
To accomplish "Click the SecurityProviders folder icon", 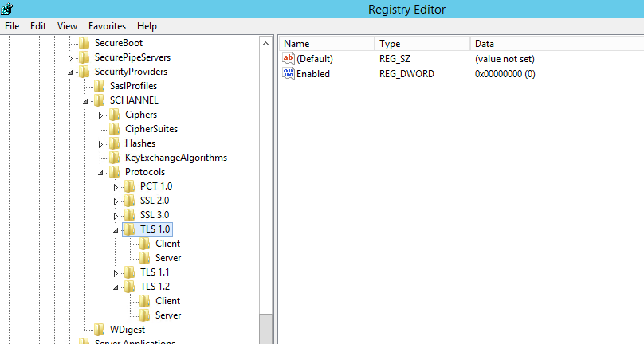I will pyautogui.click(x=84, y=72).
